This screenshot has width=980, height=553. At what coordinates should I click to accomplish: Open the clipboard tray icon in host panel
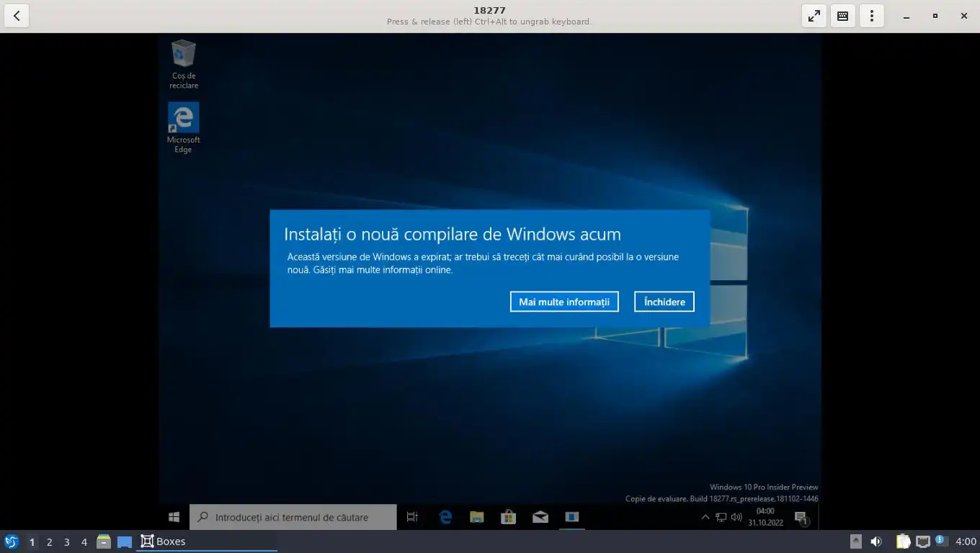pyautogui.click(x=903, y=541)
